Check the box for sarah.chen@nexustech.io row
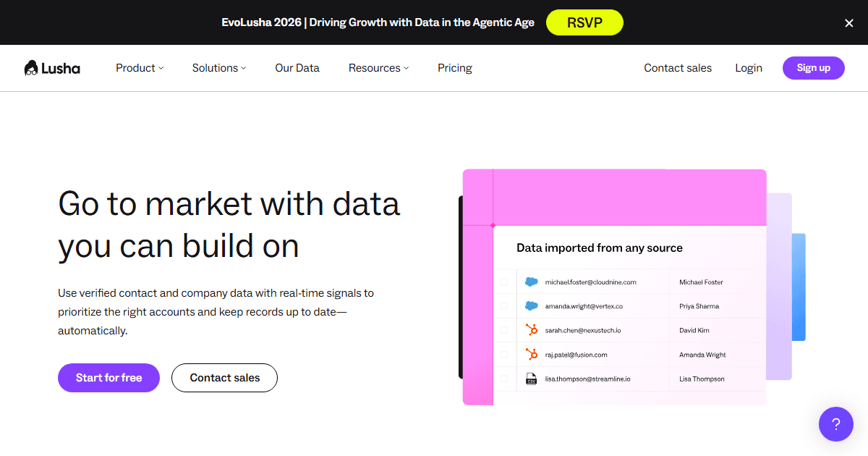Image resolution: width=868 pixels, height=456 pixels. pyautogui.click(x=504, y=330)
